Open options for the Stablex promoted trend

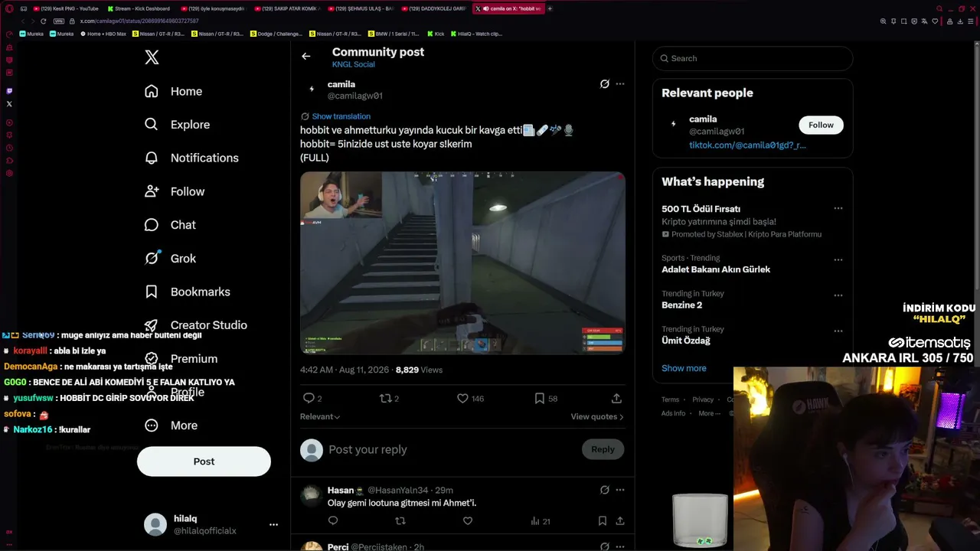838,208
